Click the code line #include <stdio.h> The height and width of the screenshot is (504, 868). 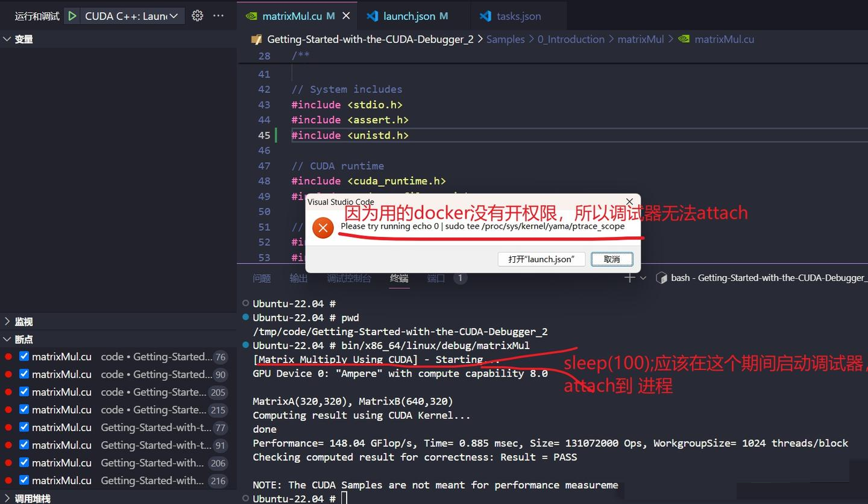(x=347, y=104)
